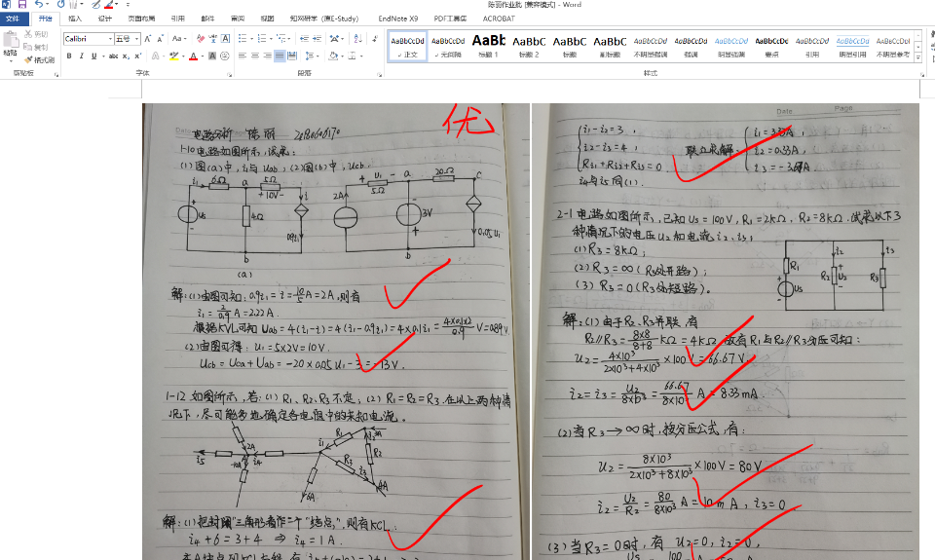Select the Format Painter (格式刷) tool
Viewport: 935px width, 560px height.
point(40,59)
